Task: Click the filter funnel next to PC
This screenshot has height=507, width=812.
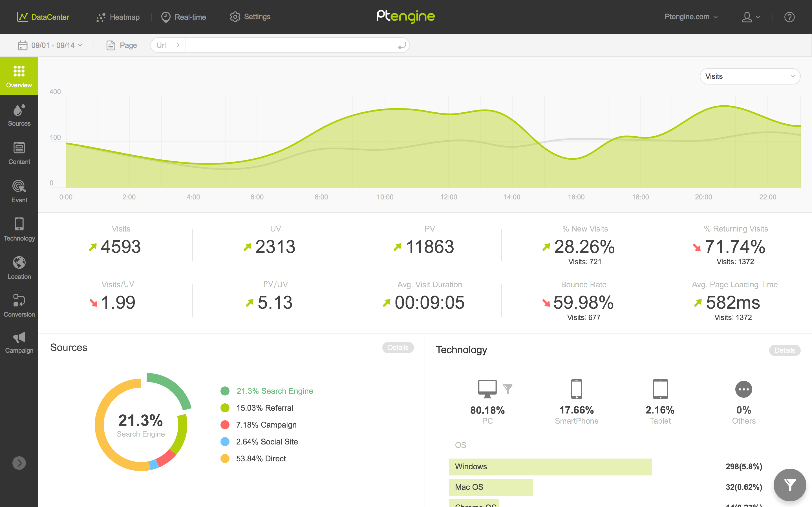Action: 508,389
